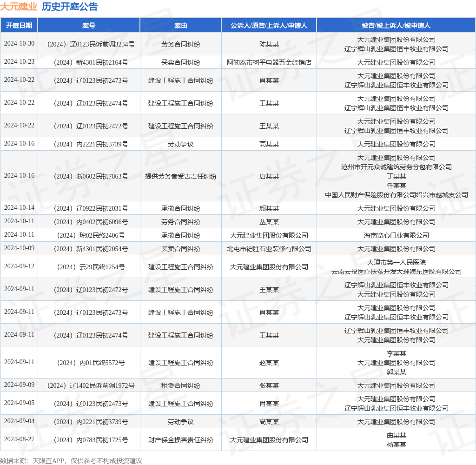
Task: Click date cell 2024-09-09
Action: tap(19, 385)
